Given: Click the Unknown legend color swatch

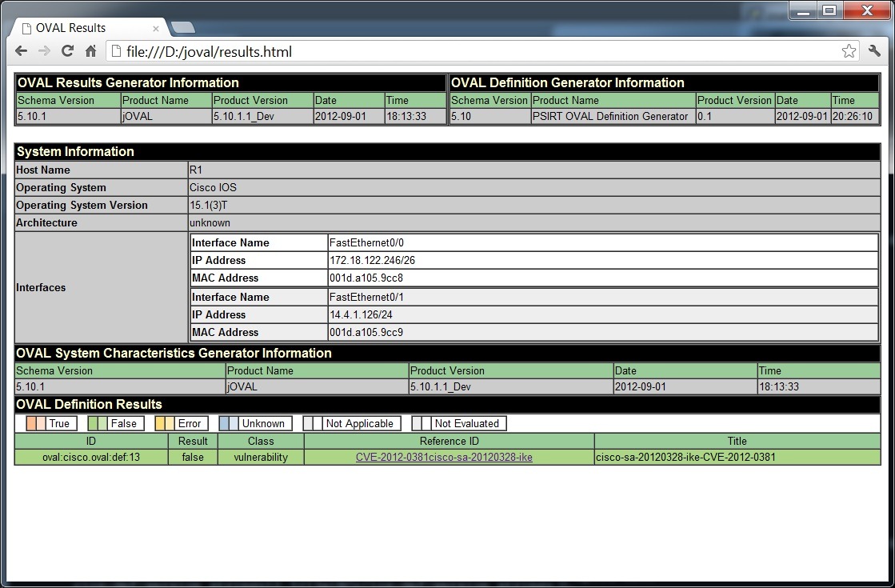Looking at the screenshot, I should point(229,423).
